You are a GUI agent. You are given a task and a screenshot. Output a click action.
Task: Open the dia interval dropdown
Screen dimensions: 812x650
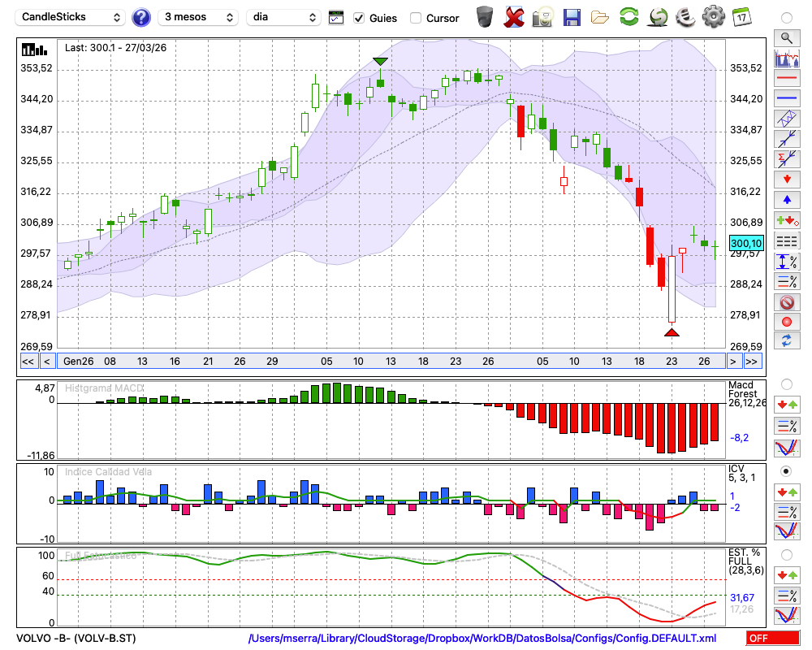click(x=284, y=17)
